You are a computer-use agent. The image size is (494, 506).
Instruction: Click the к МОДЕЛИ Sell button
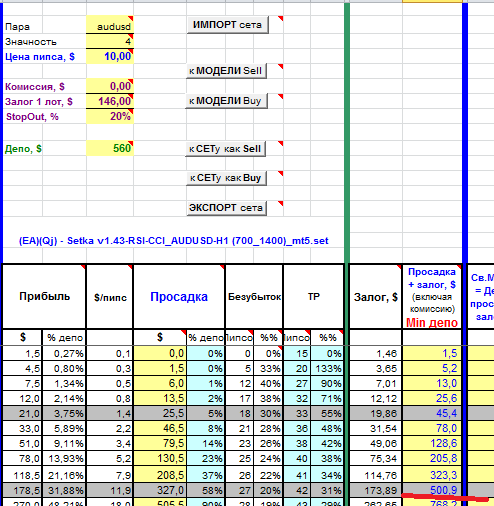click(x=226, y=71)
